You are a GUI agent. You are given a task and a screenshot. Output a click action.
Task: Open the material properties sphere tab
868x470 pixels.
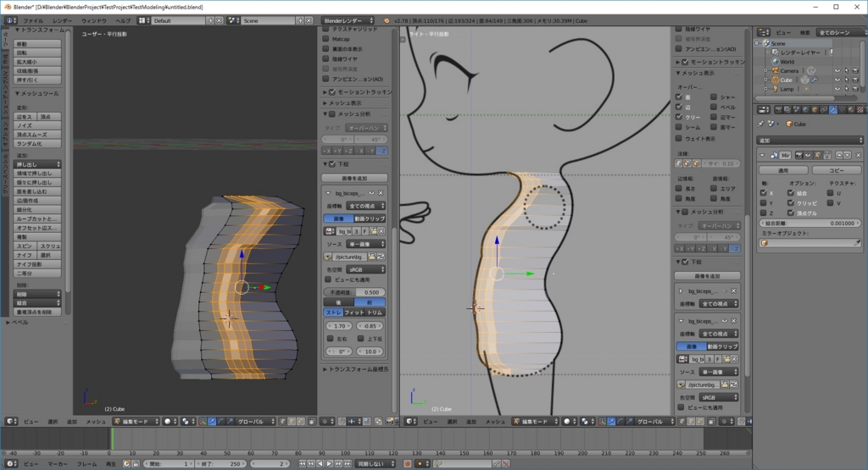pyautogui.click(x=851, y=109)
